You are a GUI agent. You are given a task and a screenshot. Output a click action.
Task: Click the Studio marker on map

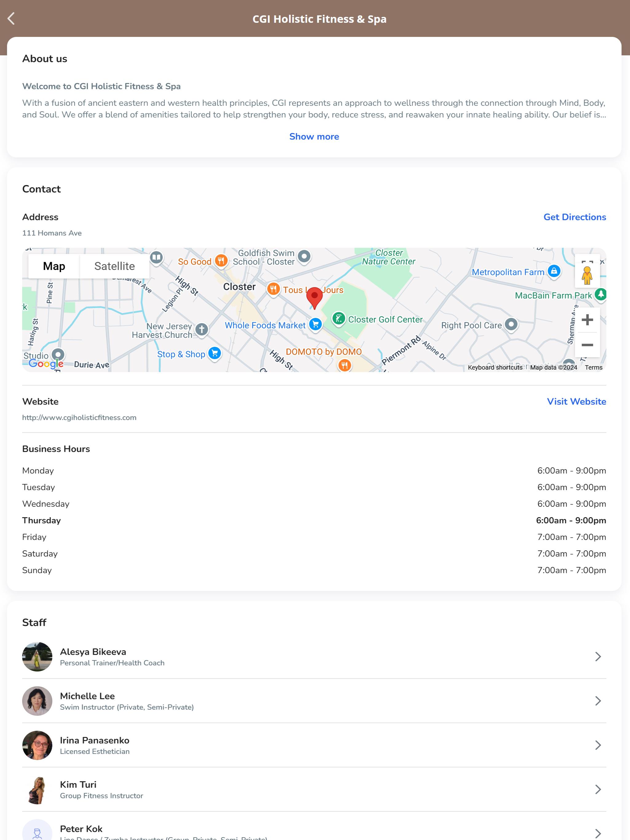58,355
